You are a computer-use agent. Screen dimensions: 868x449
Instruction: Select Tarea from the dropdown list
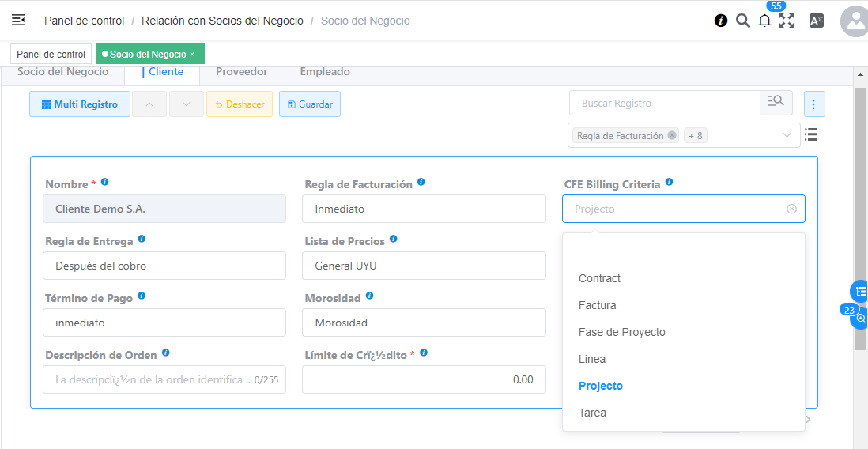click(x=684, y=413)
